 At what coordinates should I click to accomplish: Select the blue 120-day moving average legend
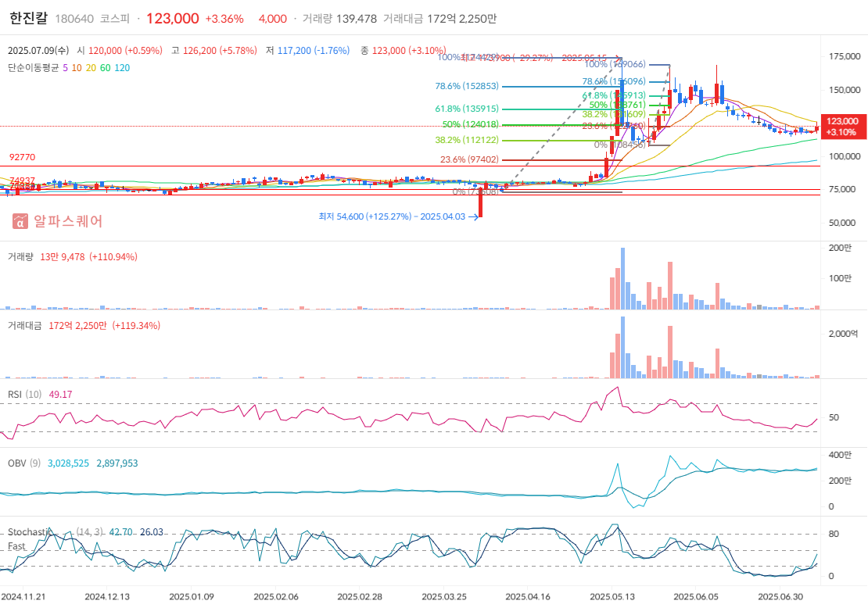coord(122,67)
